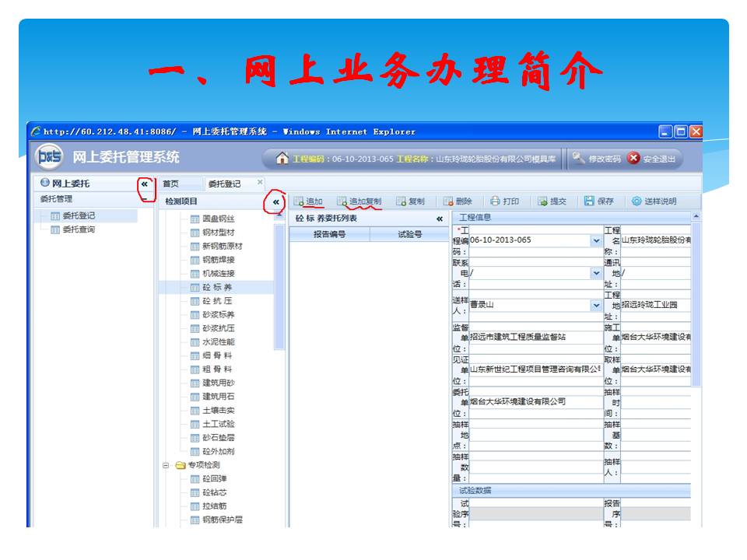
Task: Click the 追加复制 toolbar button
Action: coord(359,201)
